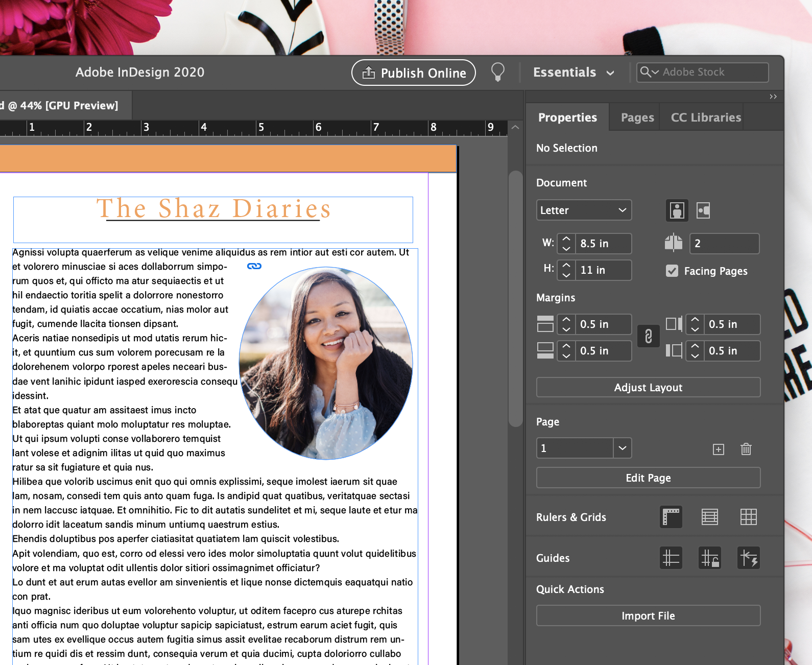Click the Import File button
This screenshot has height=665, width=812.
coord(648,616)
